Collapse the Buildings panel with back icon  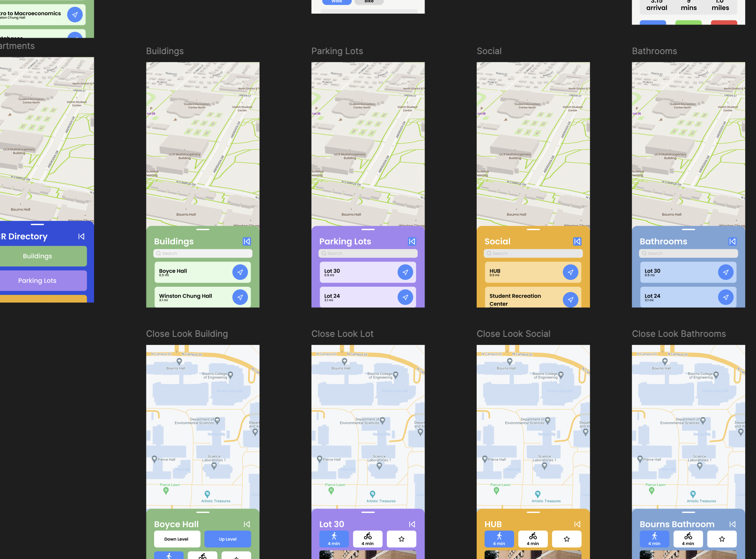point(247,241)
